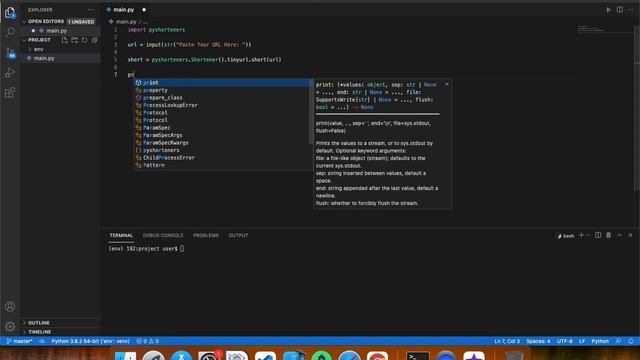Open main.py in PROJECT tree

click(x=60, y=58)
